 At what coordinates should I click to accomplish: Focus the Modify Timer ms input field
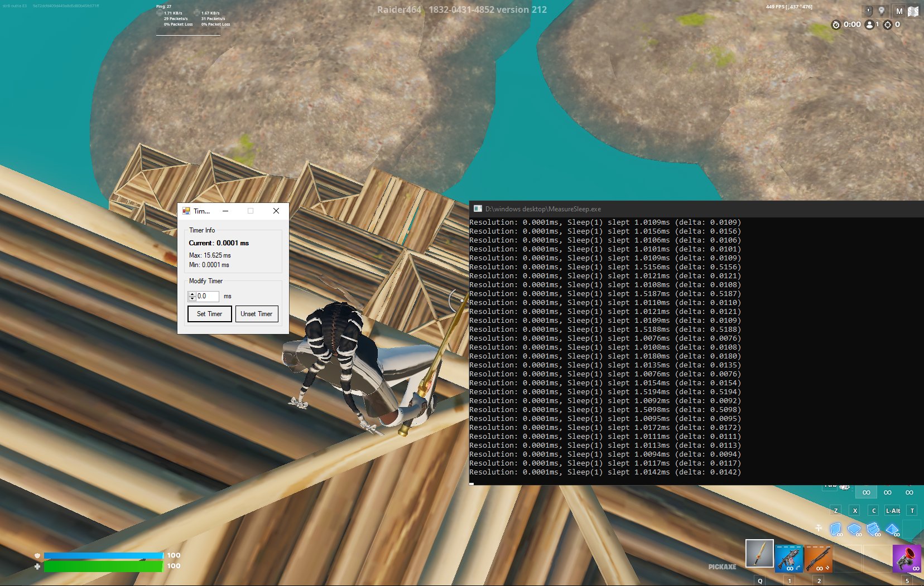pyautogui.click(x=207, y=296)
